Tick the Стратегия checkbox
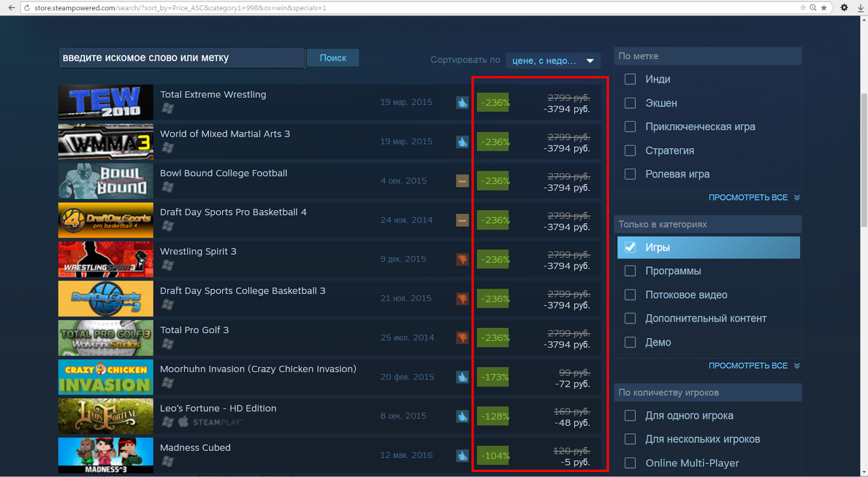 tap(630, 150)
